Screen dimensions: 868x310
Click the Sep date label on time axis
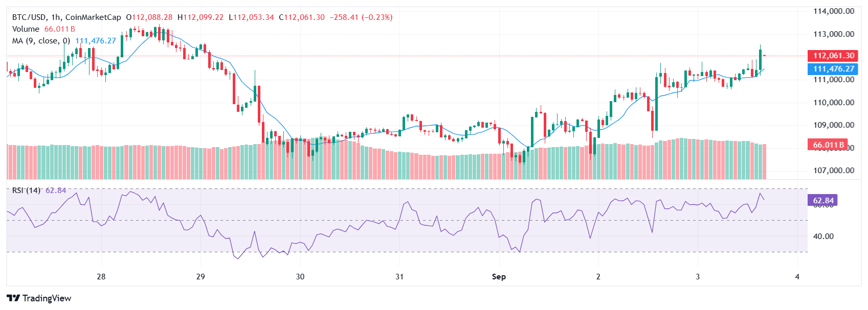pyautogui.click(x=499, y=277)
